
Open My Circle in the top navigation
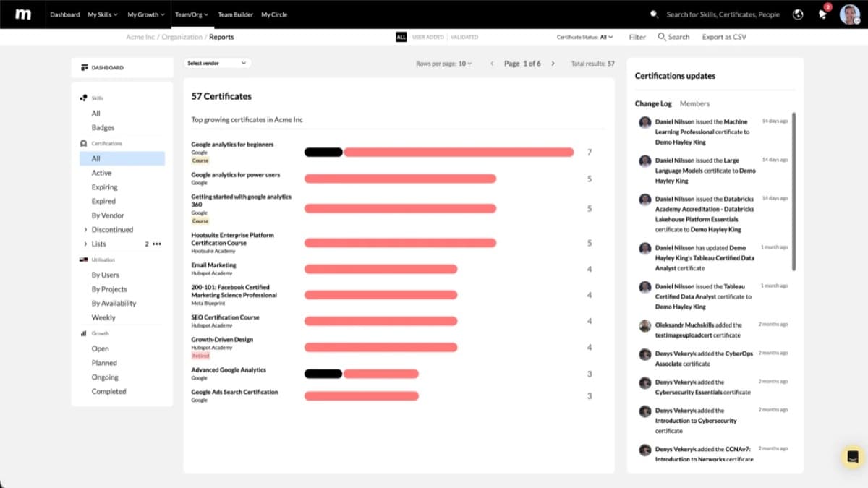click(274, 14)
